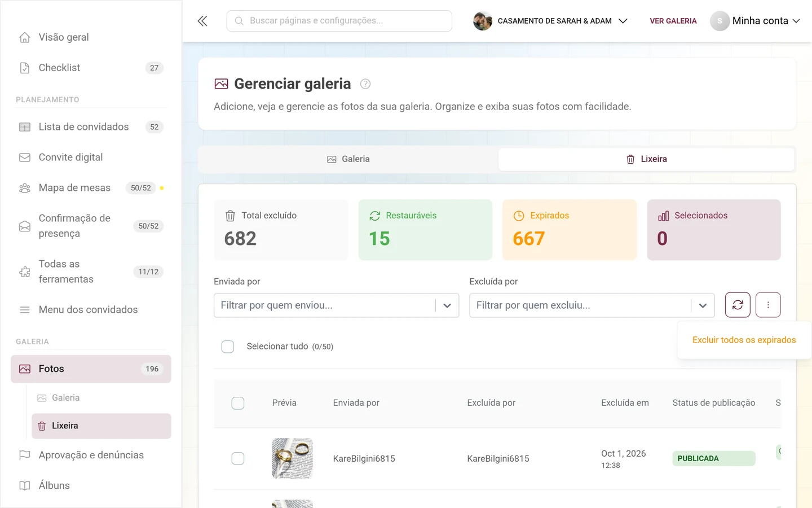Check the Selecionar tudo checkbox
Image resolution: width=812 pixels, height=508 pixels.
(228, 347)
